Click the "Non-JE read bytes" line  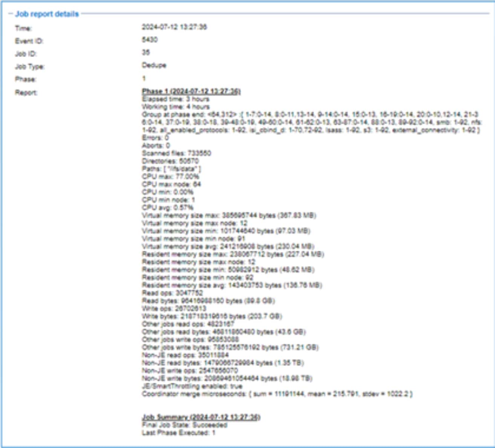[x=223, y=363]
